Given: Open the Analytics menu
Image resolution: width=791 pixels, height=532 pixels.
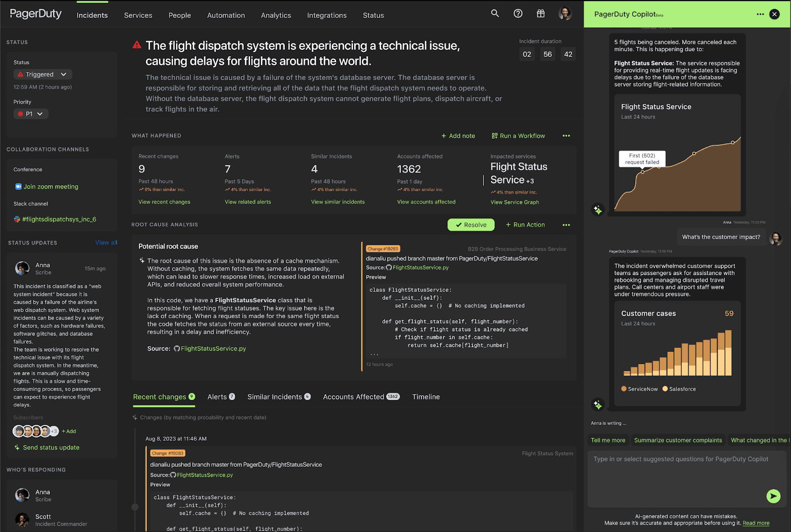Looking at the screenshot, I should (276, 15).
